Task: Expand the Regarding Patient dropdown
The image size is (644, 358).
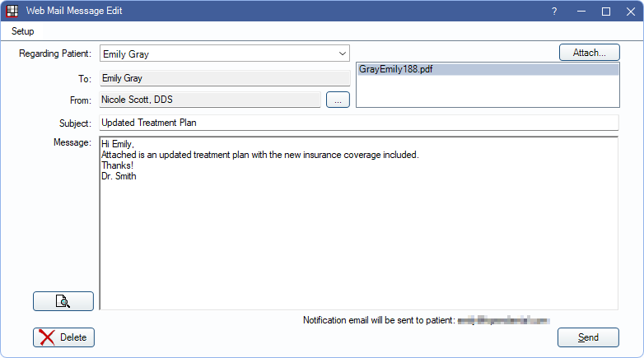Action: pyautogui.click(x=343, y=54)
